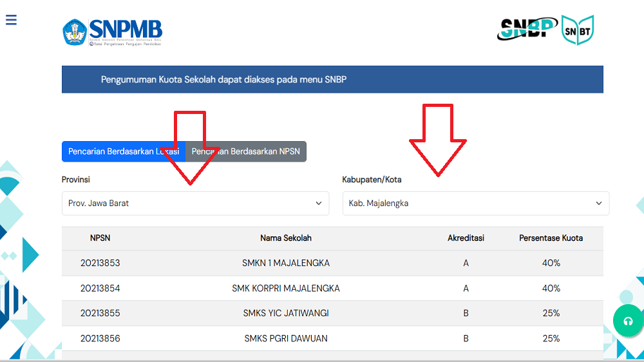Image resolution: width=644 pixels, height=362 pixels.
Task: Expand the Provinsi dropdown
Action: 194,203
